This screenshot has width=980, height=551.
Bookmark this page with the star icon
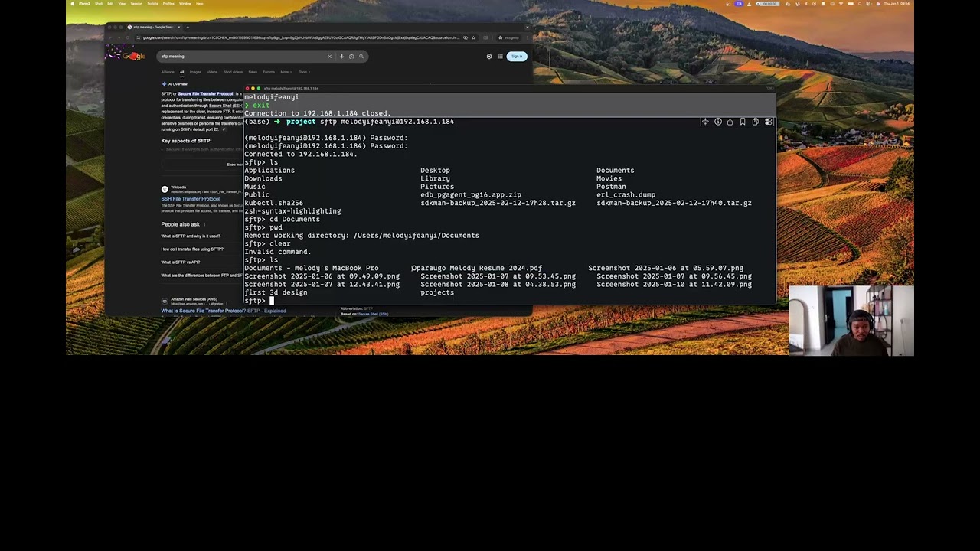[473, 37]
